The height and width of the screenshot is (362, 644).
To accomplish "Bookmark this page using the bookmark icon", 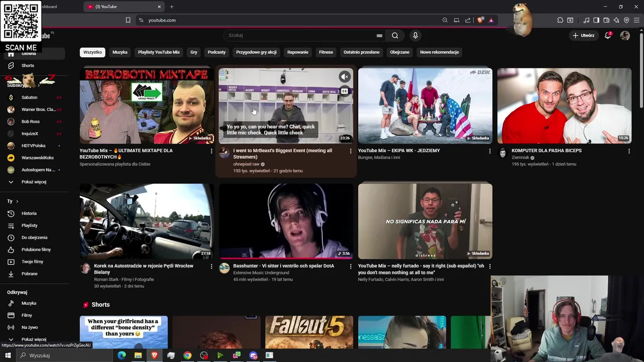I will pyautogui.click(x=128, y=20).
